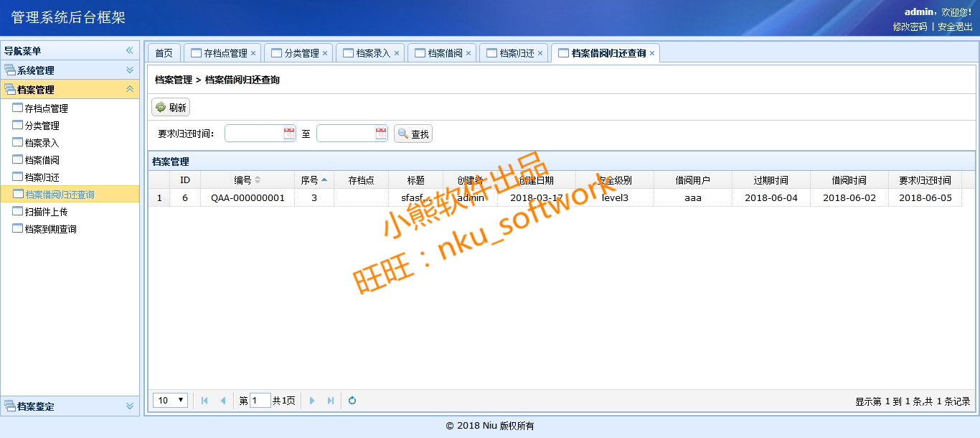Collapse the navigation menu panel
This screenshot has height=438, width=980.
click(x=130, y=50)
